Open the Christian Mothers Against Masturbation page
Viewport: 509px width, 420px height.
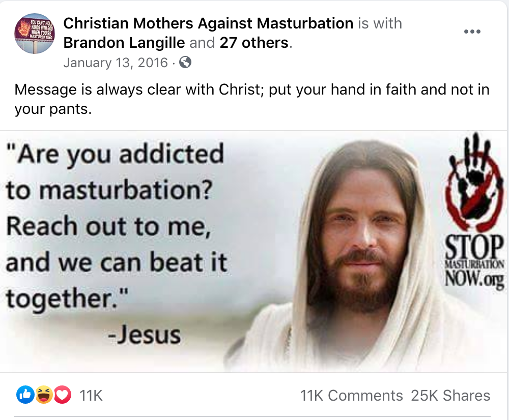[x=208, y=23]
